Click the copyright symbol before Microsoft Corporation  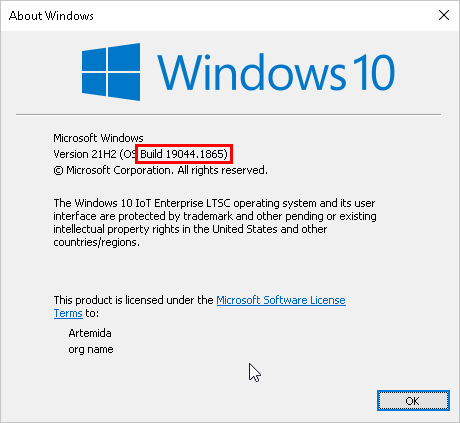(x=58, y=171)
